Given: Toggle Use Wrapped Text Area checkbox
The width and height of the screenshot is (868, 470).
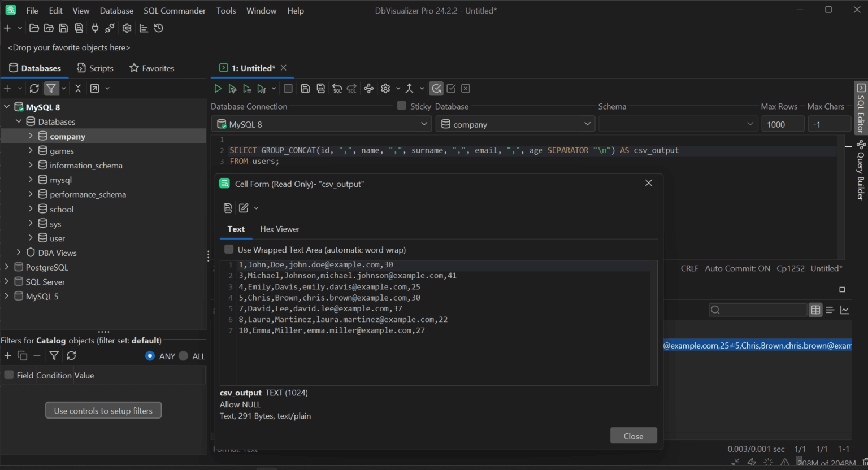Looking at the screenshot, I should point(229,249).
